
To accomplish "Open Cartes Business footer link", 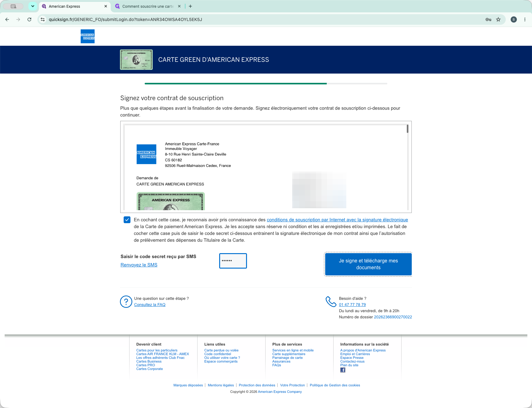I will [x=149, y=362].
